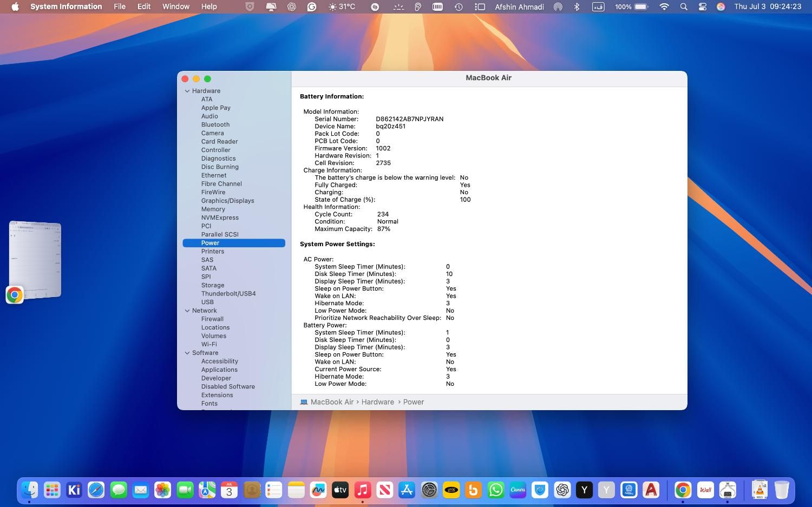Open Control Center in the menu bar
The width and height of the screenshot is (812, 507).
[703, 6]
